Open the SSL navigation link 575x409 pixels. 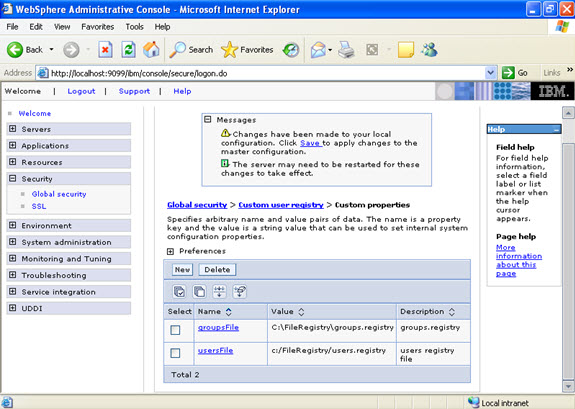[x=39, y=206]
